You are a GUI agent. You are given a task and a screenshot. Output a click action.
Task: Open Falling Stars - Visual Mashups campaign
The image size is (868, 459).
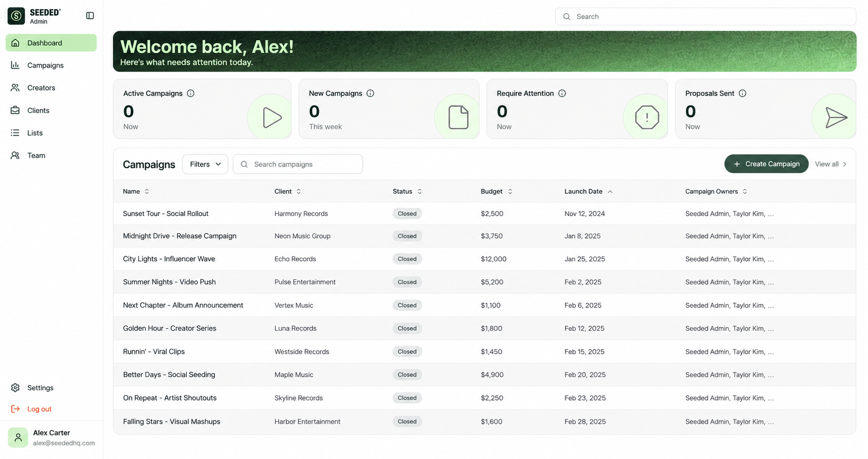click(x=172, y=421)
